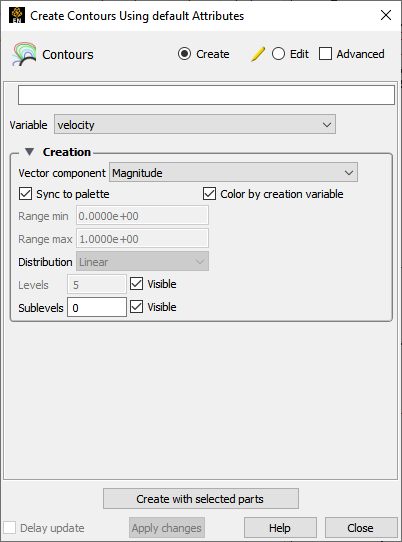
Task: Uncheck Color by creation variable
Action: 209,194
